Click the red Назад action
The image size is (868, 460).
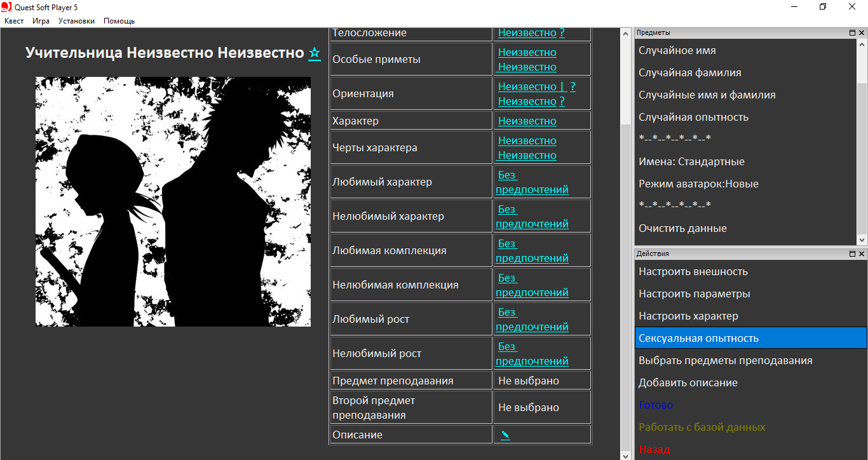click(x=654, y=449)
